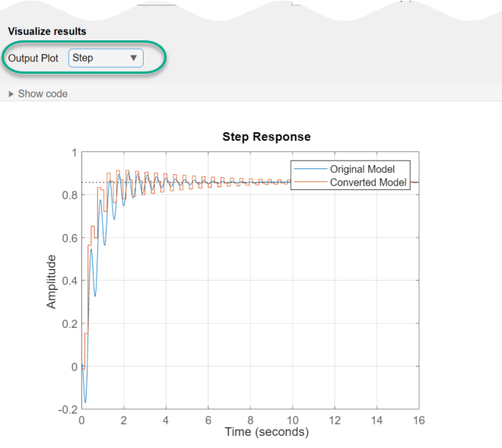Select the Amplitude y-axis label
The width and height of the screenshot is (502, 448).
pos(52,281)
